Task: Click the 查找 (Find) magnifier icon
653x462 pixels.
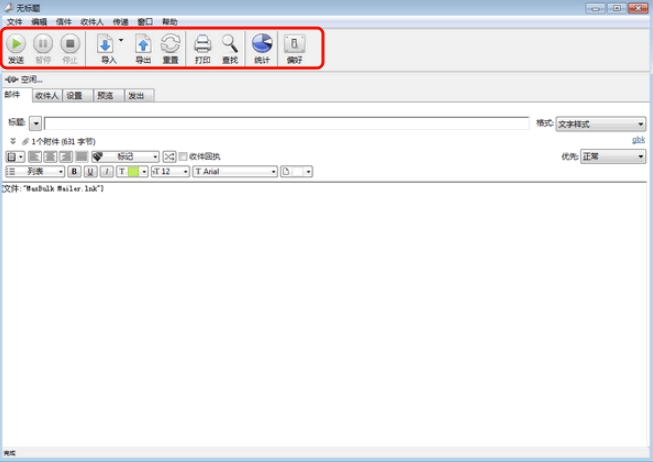Action: coord(229,43)
